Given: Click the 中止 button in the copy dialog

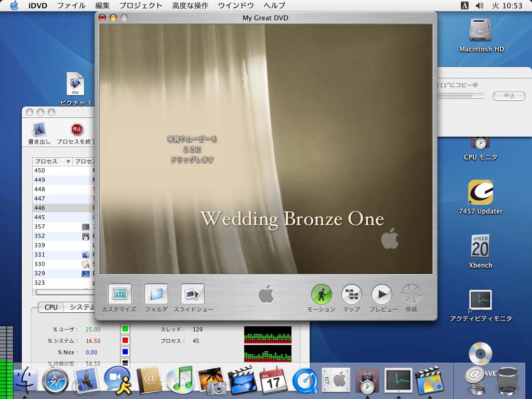Looking at the screenshot, I should click(x=509, y=96).
